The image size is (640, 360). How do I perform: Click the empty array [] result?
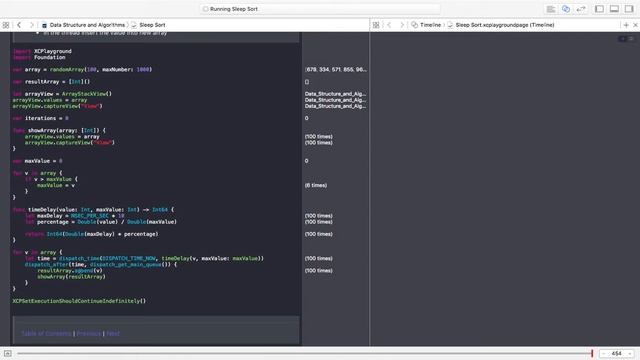point(307,82)
